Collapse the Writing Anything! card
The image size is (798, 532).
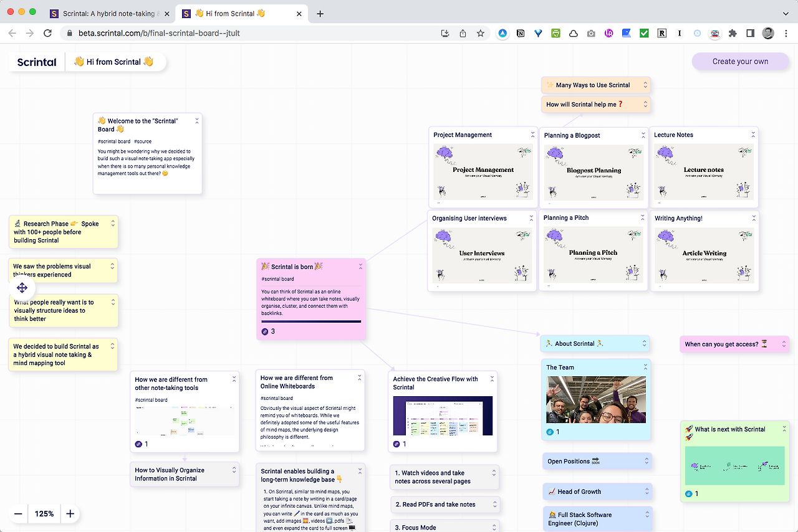point(754,218)
